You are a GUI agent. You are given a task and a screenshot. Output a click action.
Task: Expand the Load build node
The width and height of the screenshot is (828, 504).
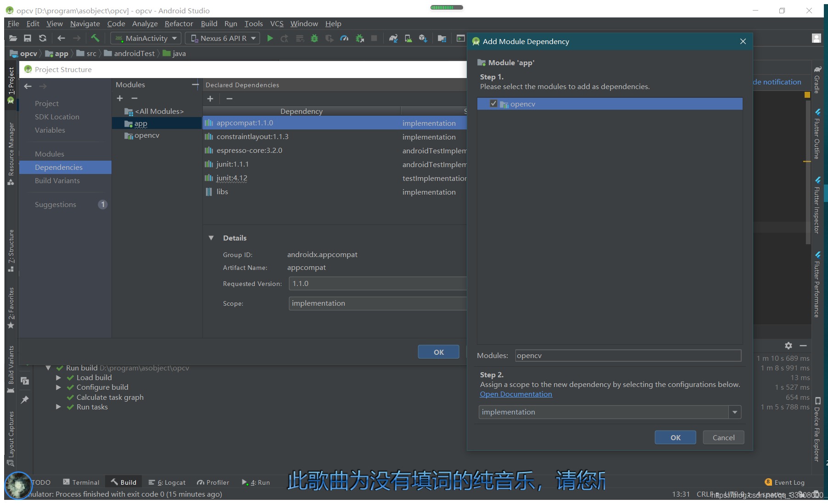[x=59, y=378]
